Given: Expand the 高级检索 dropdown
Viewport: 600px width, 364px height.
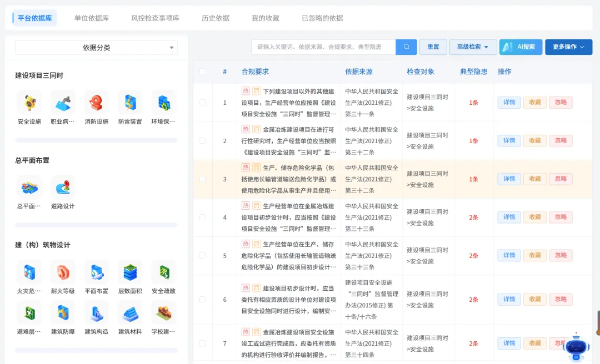Looking at the screenshot, I should (x=473, y=47).
